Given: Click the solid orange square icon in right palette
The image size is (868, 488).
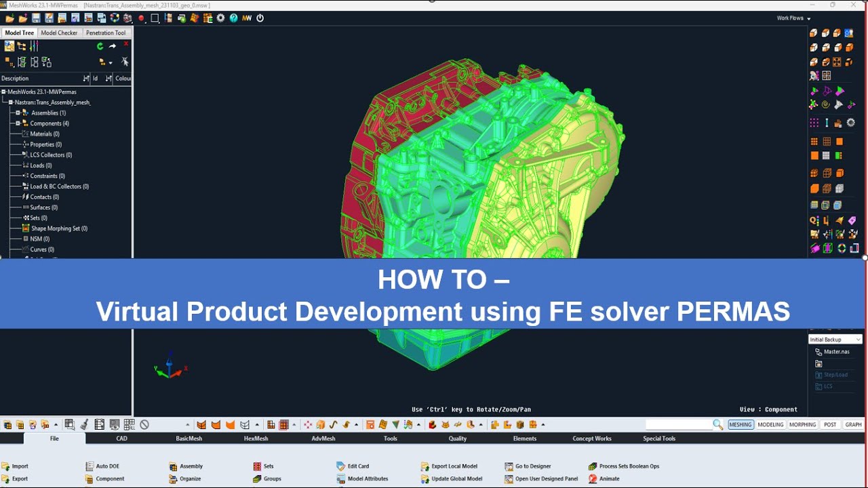Looking at the screenshot, I should [840, 142].
